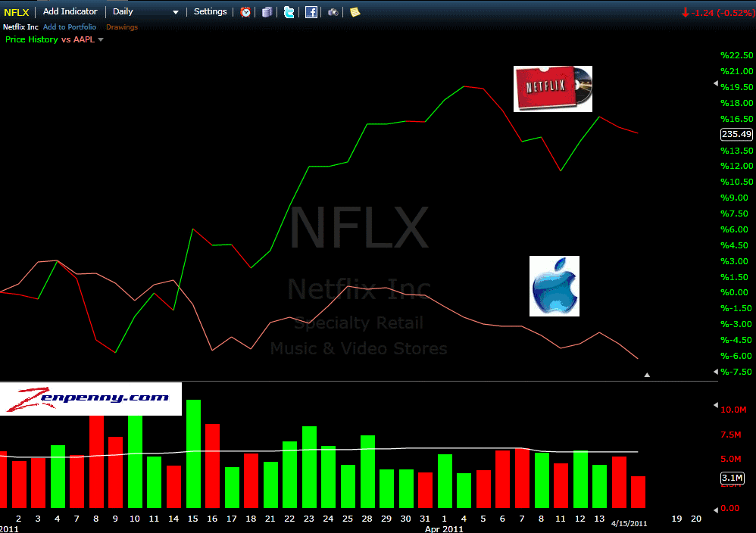756x533 pixels.
Task: Share chart via the Facebook icon
Action: (311, 12)
